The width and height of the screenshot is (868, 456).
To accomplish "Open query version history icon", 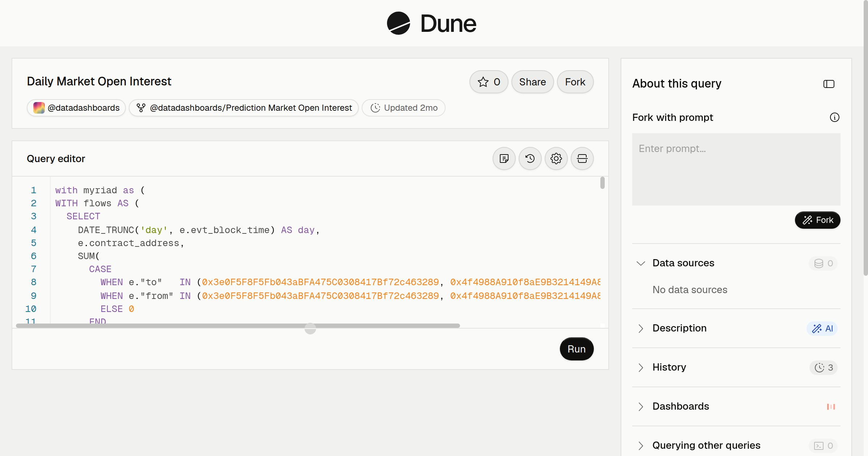I will coord(530,159).
